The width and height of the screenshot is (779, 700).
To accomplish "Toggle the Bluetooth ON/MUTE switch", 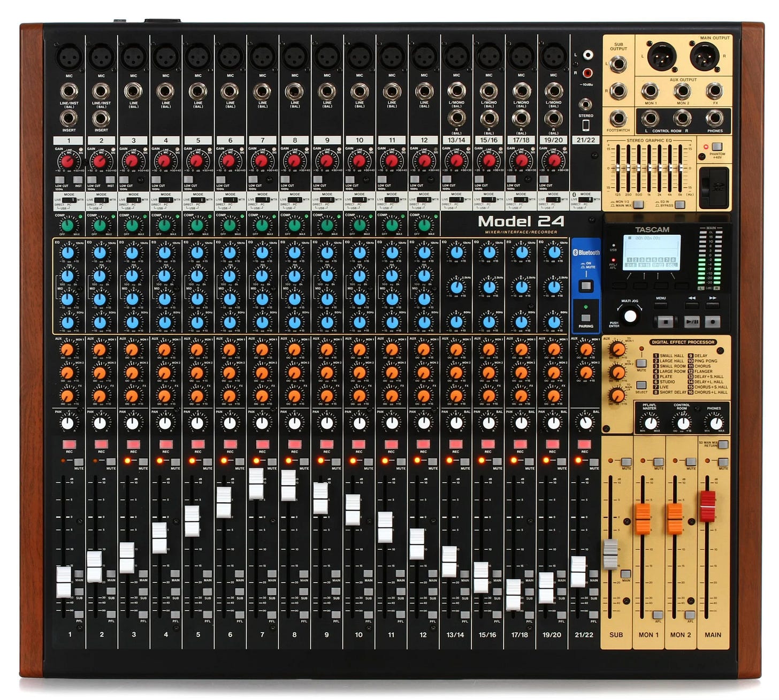I will click(x=586, y=285).
